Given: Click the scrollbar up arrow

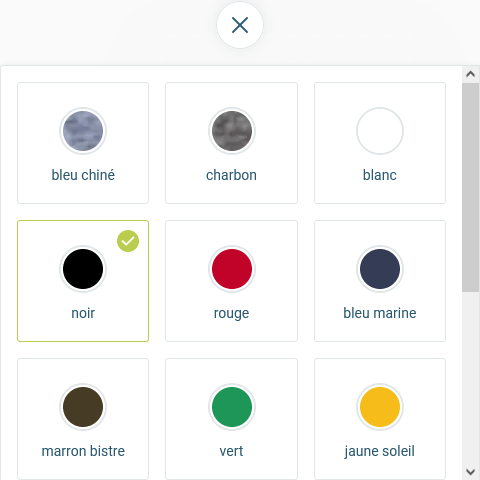Looking at the screenshot, I should point(470,74).
